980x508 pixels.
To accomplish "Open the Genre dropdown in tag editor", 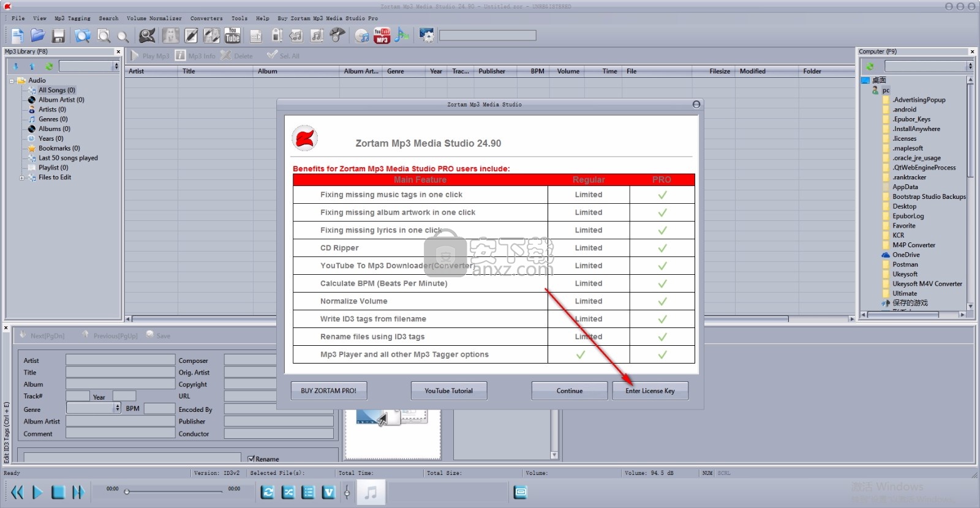I will click(x=94, y=408).
